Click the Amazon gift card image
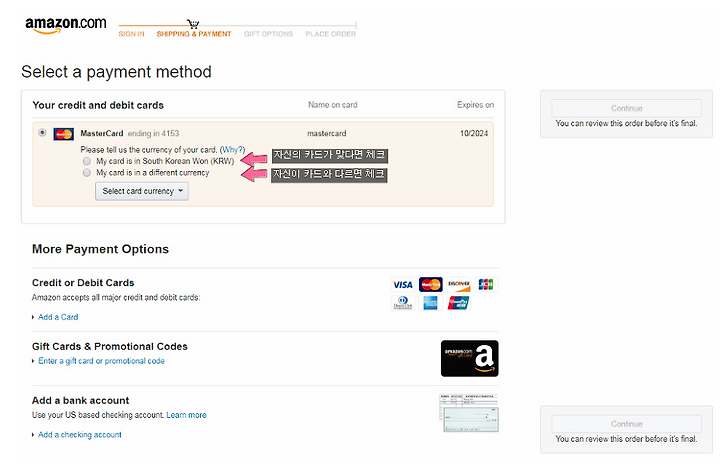Viewport: 720px width, 465px height. click(469, 359)
